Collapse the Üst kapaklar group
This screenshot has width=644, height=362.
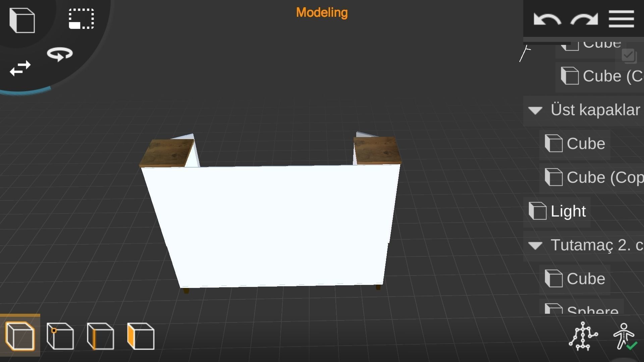point(535,110)
